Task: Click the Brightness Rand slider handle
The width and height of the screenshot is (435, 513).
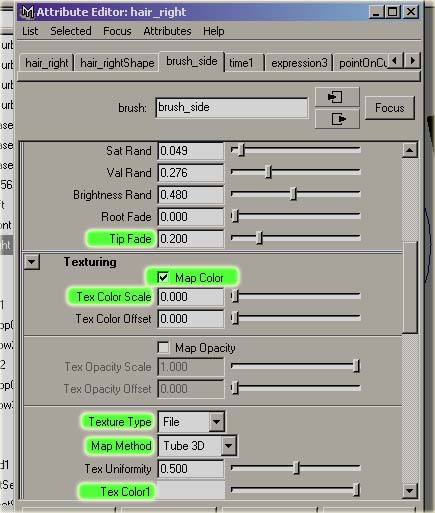Action: (x=293, y=194)
